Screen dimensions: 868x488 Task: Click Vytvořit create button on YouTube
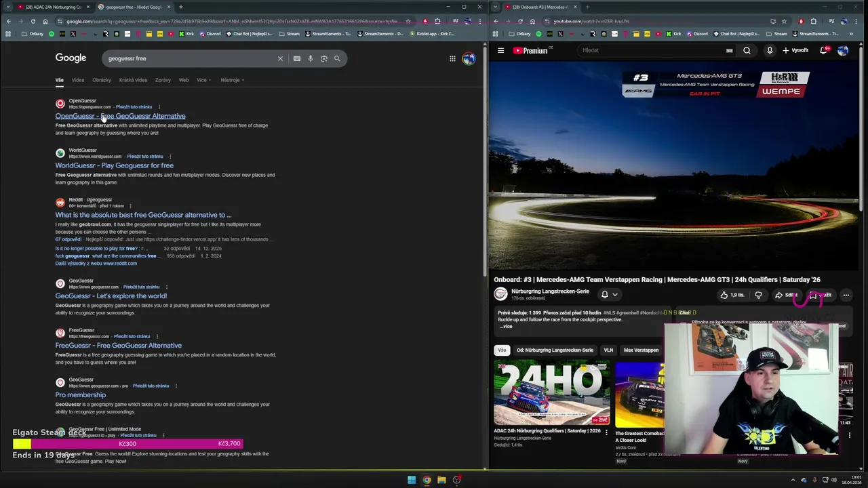795,50
